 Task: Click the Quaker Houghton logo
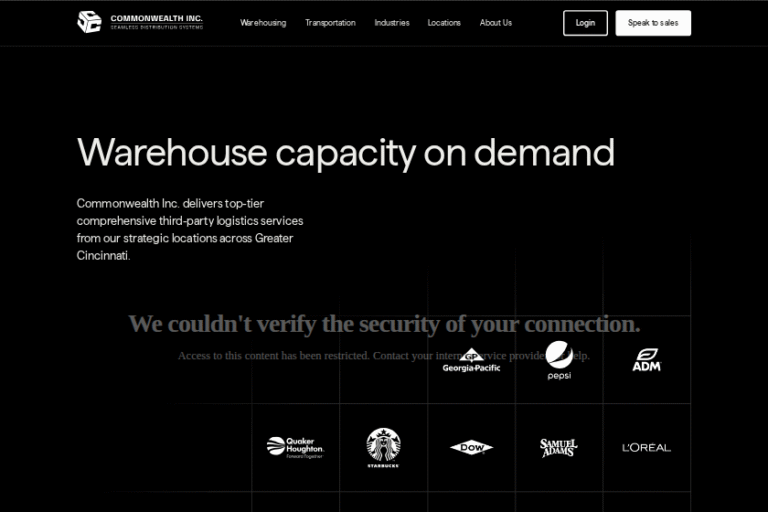tap(295, 447)
